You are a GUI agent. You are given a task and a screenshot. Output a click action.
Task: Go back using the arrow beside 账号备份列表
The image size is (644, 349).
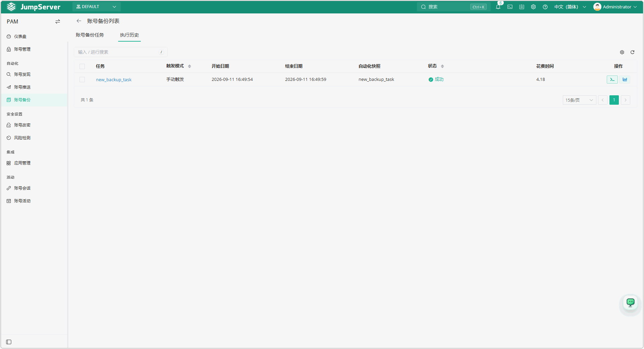79,21
